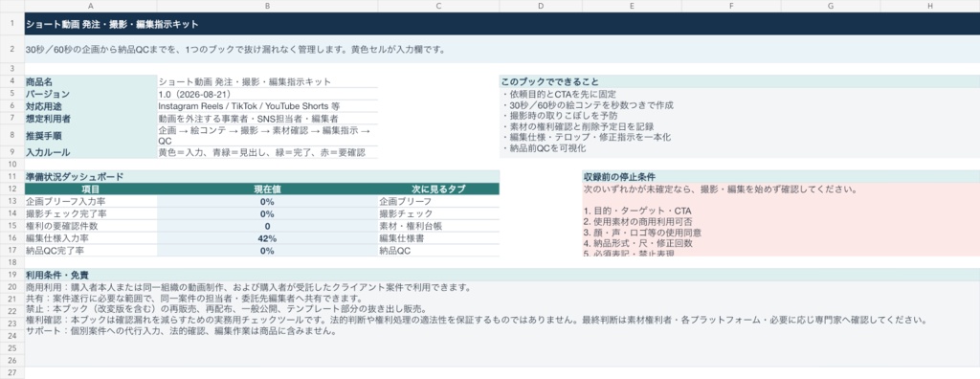Select column G header
The width and height of the screenshot is (980, 379).
tap(831, 6)
